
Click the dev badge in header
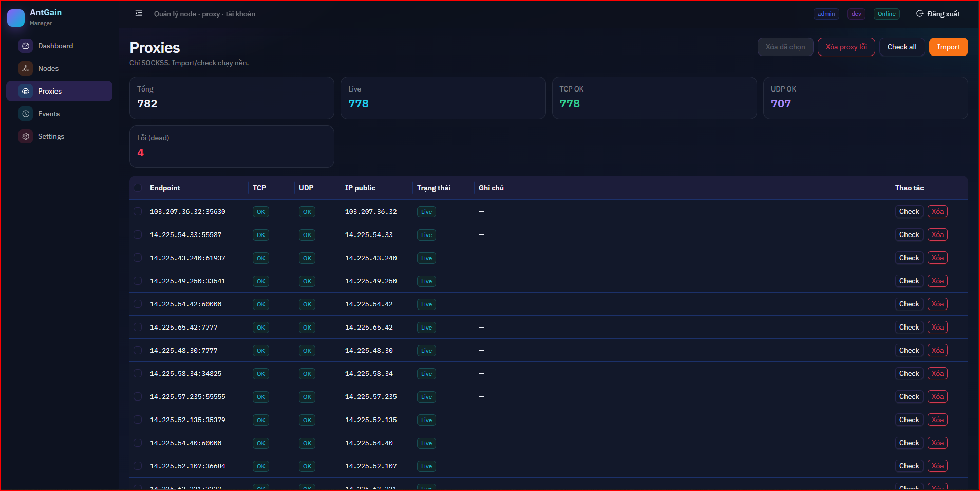[856, 14]
